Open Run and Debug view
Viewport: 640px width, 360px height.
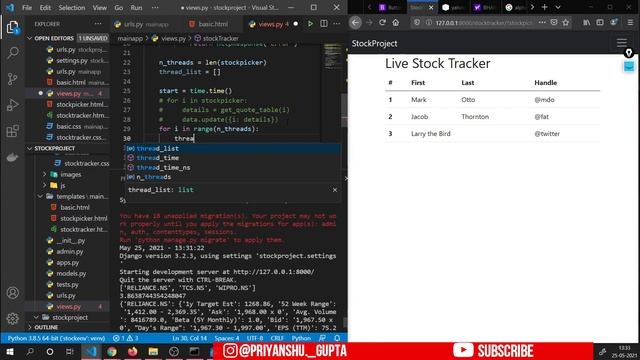[13, 105]
